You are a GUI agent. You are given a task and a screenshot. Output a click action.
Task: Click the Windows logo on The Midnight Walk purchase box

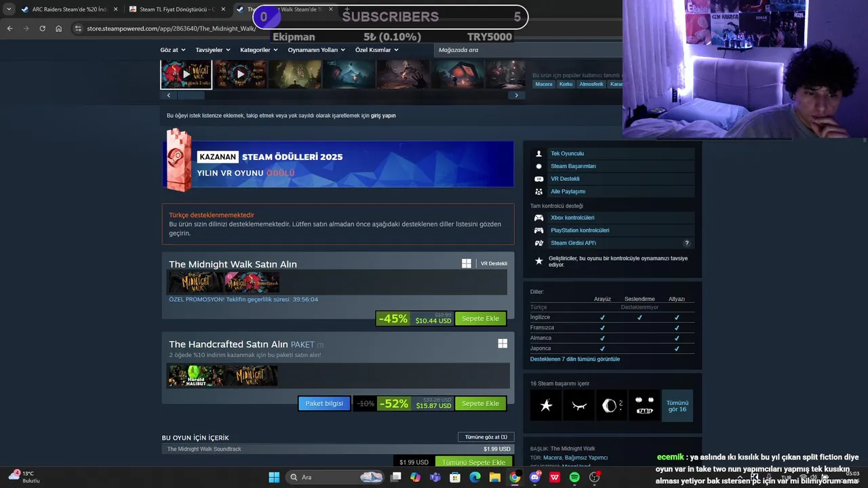click(467, 264)
